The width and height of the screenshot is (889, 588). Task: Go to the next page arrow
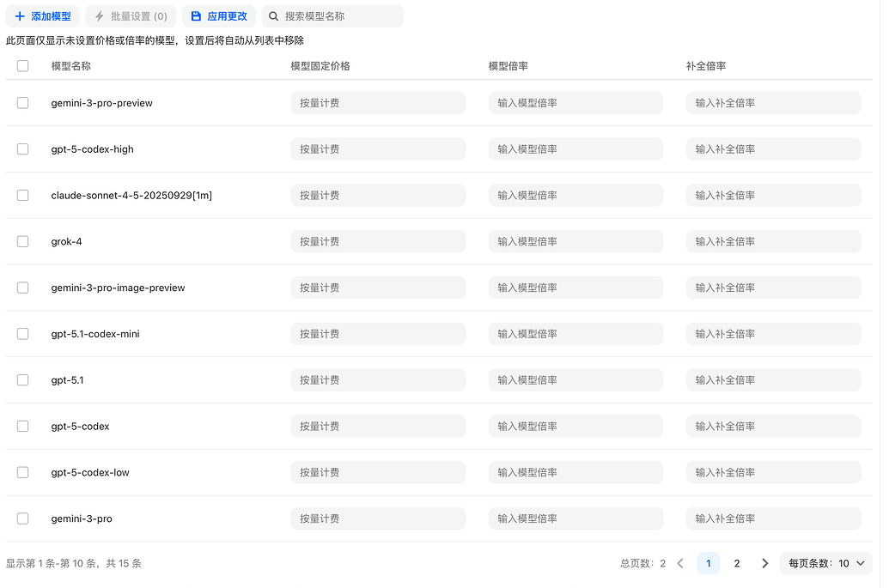[764, 563]
